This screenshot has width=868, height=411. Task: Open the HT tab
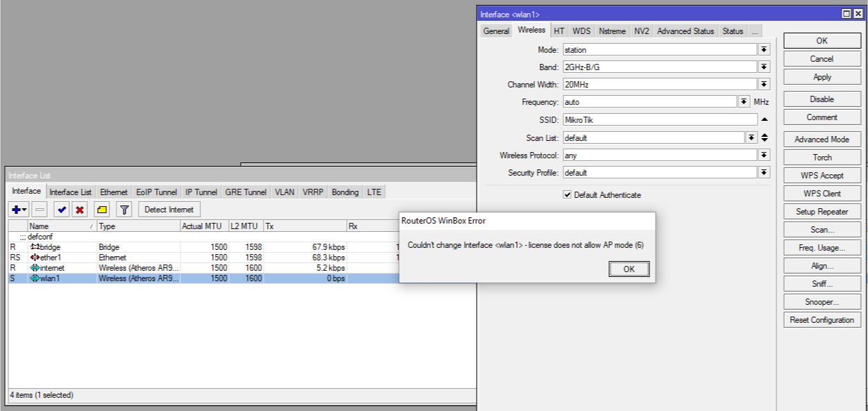pyautogui.click(x=559, y=31)
